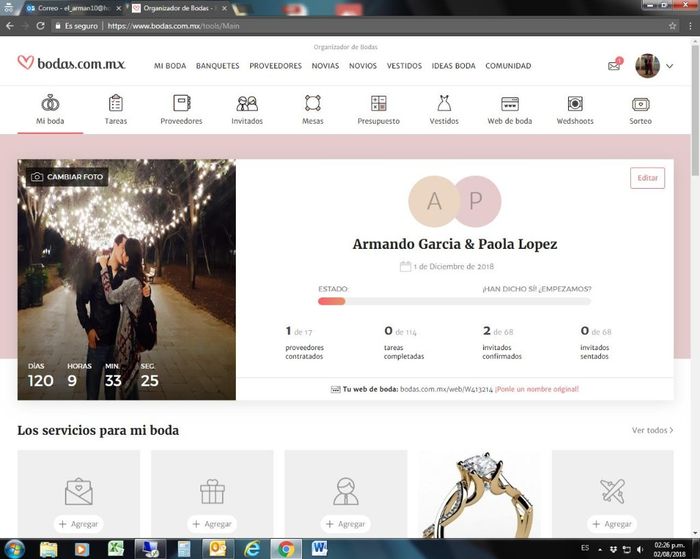Click Agregar on the gift card

(x=212, y=524)
